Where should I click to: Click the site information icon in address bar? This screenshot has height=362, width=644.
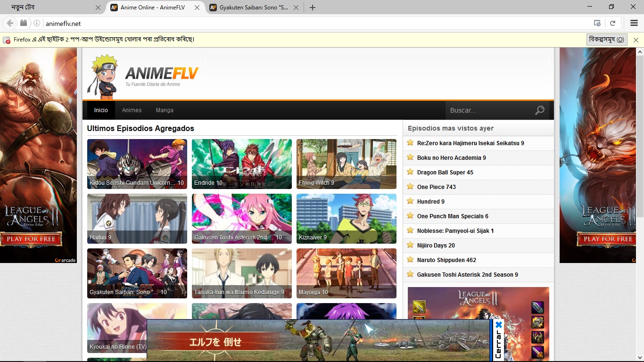[x=37, y=23]
